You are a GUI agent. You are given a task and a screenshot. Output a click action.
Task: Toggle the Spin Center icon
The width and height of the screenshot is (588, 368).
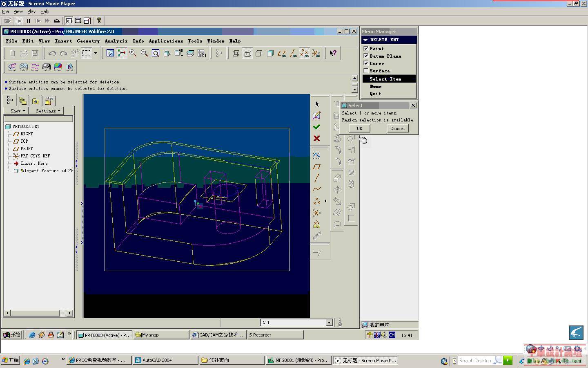tap(121, 53)
